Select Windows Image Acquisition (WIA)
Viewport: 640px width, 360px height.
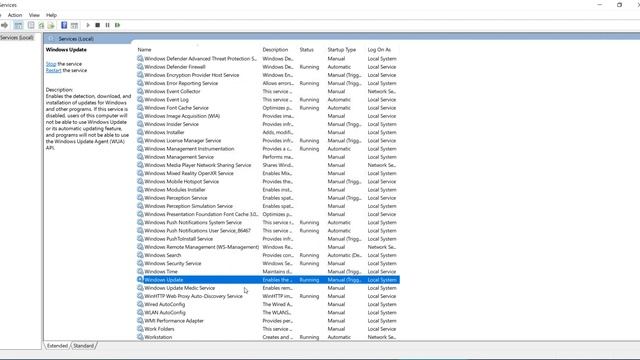182,116
